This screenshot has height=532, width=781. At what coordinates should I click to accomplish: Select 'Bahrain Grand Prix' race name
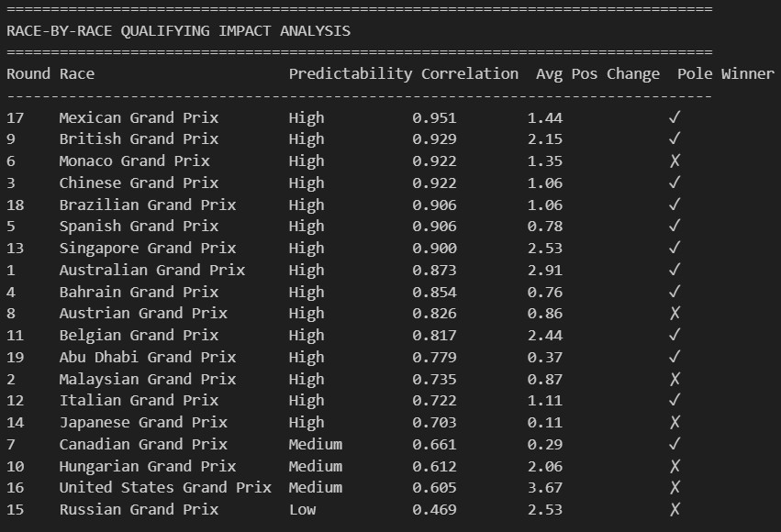[x=139, y=292]
